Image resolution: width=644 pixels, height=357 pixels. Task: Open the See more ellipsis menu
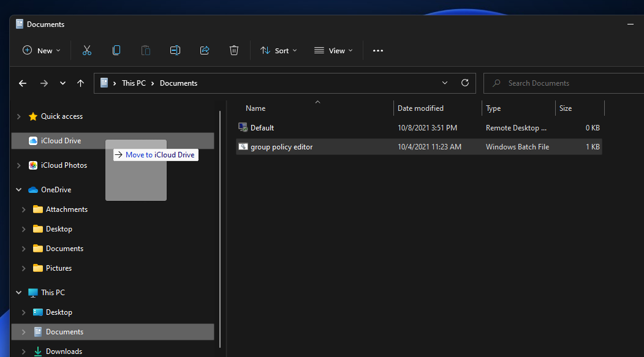(377, 50)
